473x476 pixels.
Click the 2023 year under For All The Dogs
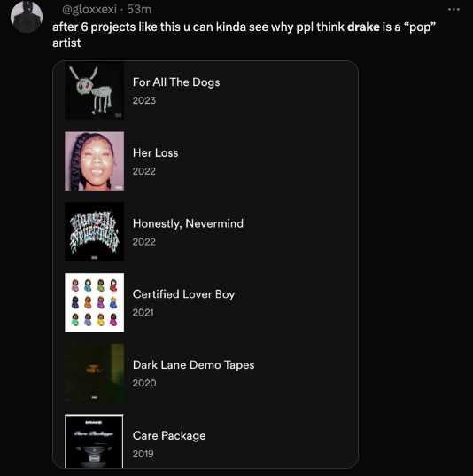coord(144,100)
